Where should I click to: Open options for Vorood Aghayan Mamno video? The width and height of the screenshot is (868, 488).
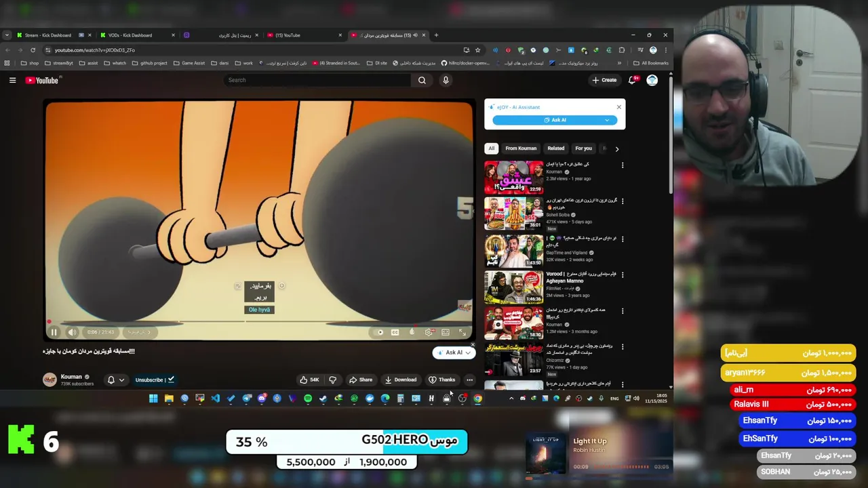(623, 274)
